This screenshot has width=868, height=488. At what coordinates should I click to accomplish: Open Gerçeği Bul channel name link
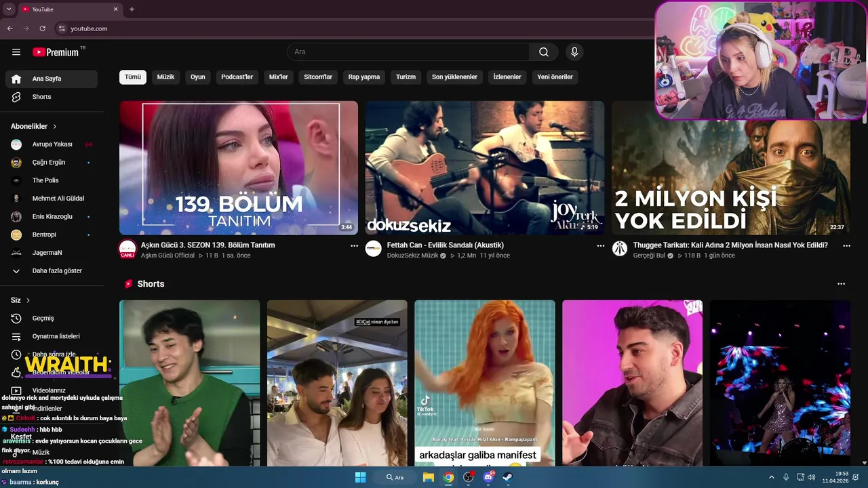pyautogui.click(x=649, y=256)
